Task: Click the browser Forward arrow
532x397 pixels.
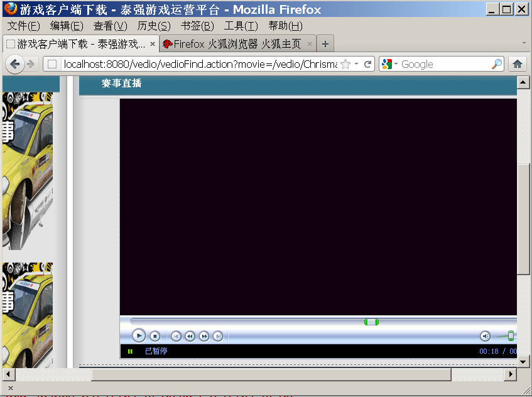Action: (x=31, y=64)
